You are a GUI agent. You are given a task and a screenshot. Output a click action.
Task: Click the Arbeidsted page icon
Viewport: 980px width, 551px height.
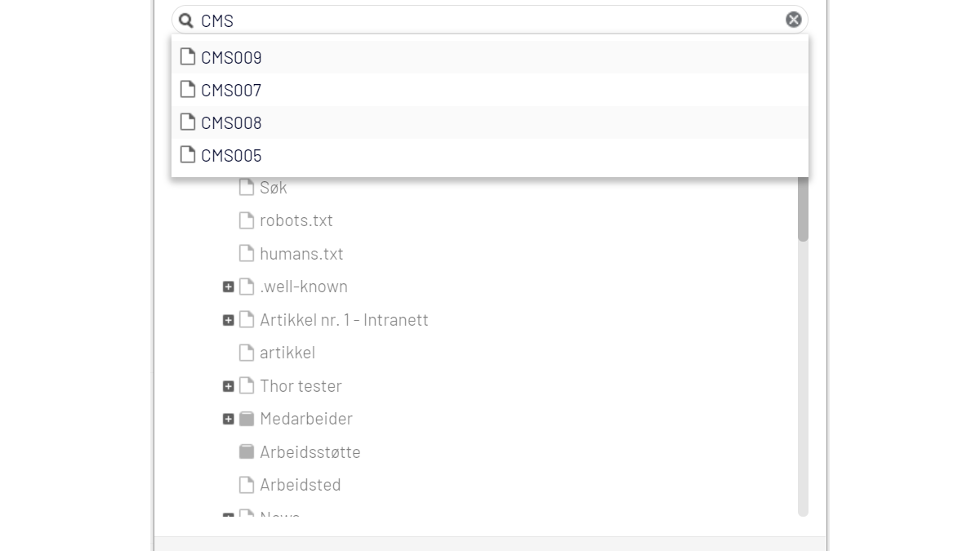[x=247, y=485]
